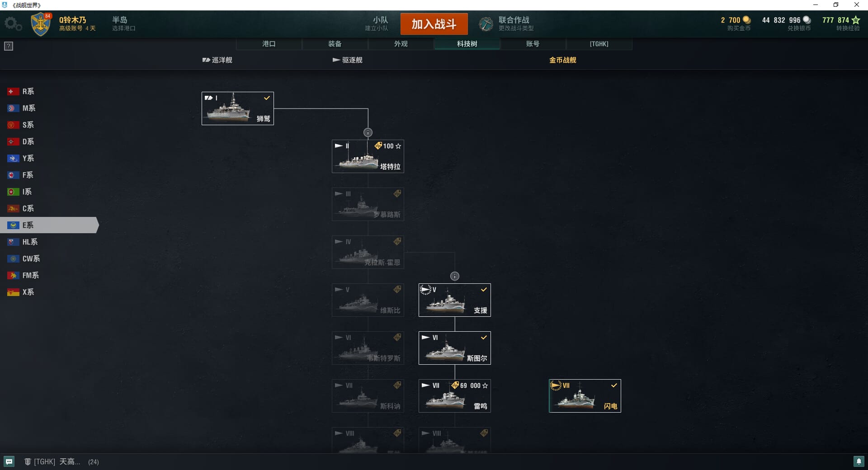The image size is (868, 470).
Task: Open the 港口 tab
Action: coord(269,44)
